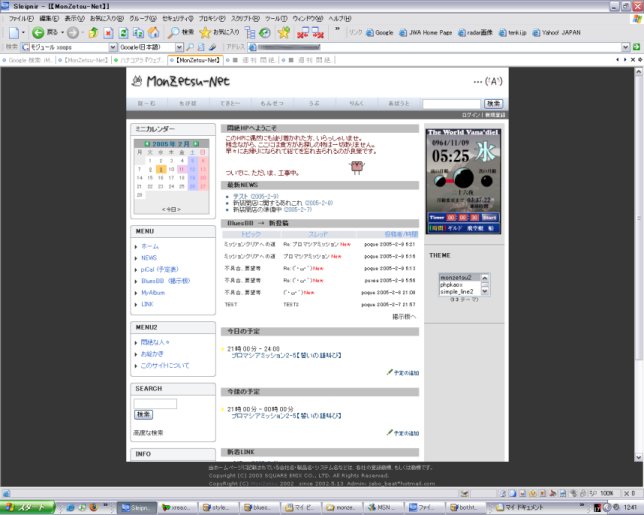Open the JWA Home Page bookmark
644x515 pixels.
tap(426, 32)
